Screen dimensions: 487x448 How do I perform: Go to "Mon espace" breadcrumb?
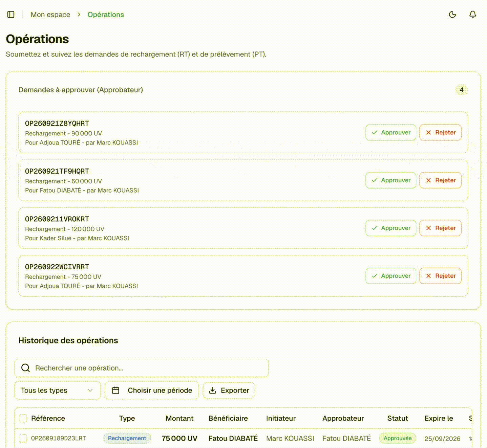click(50, 15)
